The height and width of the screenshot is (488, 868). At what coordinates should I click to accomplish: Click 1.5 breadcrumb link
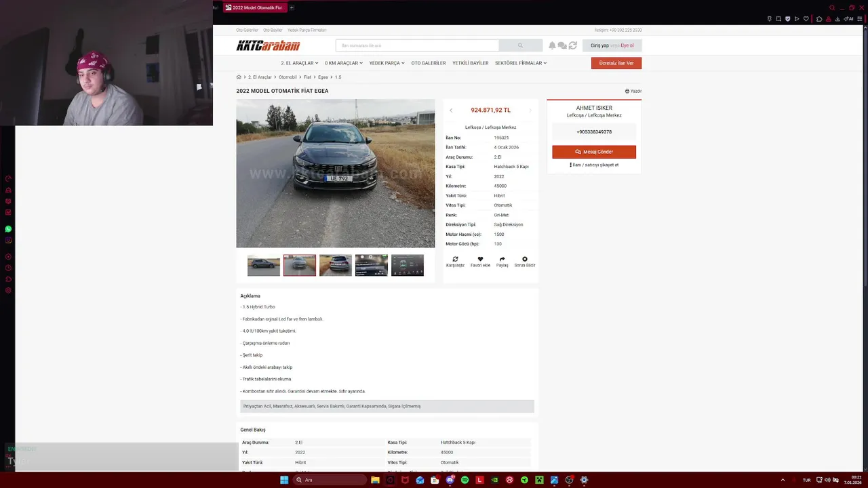338,77
